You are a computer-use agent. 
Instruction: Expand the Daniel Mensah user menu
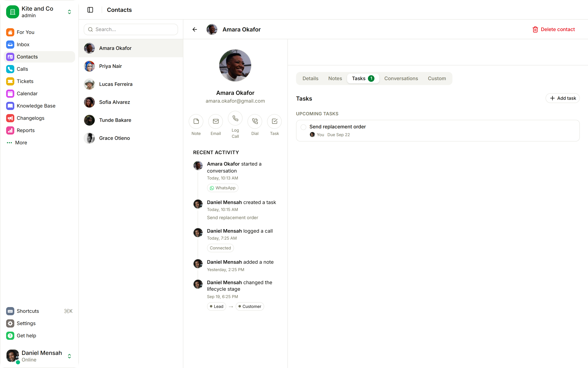pyautogui.click(x=39, y=356)
